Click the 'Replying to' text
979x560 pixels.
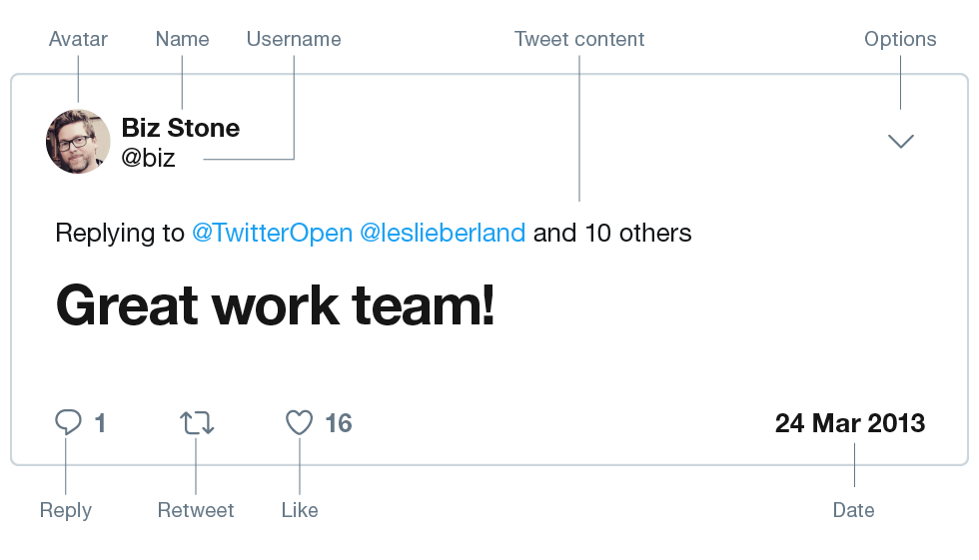(120, 234)
